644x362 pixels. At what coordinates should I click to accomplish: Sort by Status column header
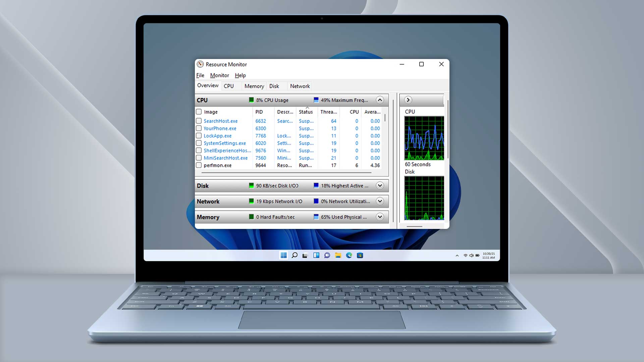pyautogui.click(x=307, y=112)
